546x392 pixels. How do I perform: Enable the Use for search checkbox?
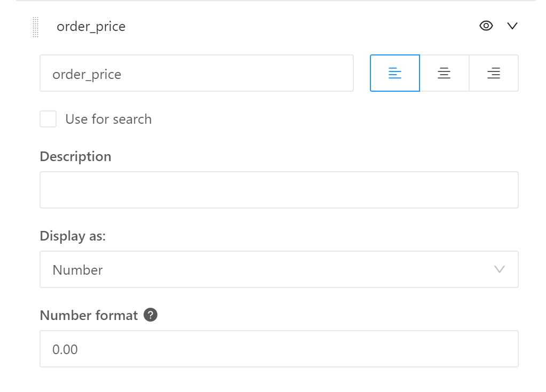click(48, 119)
